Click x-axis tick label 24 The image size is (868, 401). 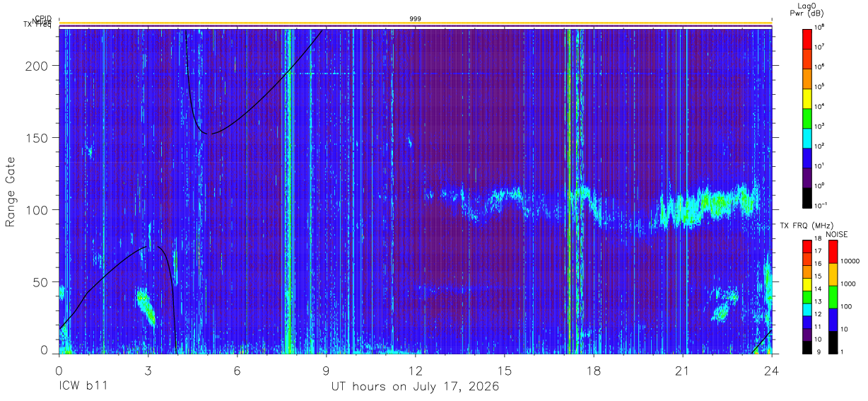coord(771,371)
